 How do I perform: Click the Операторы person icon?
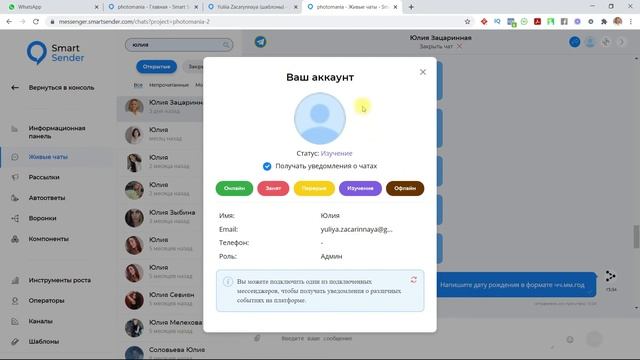coord(15,301)
